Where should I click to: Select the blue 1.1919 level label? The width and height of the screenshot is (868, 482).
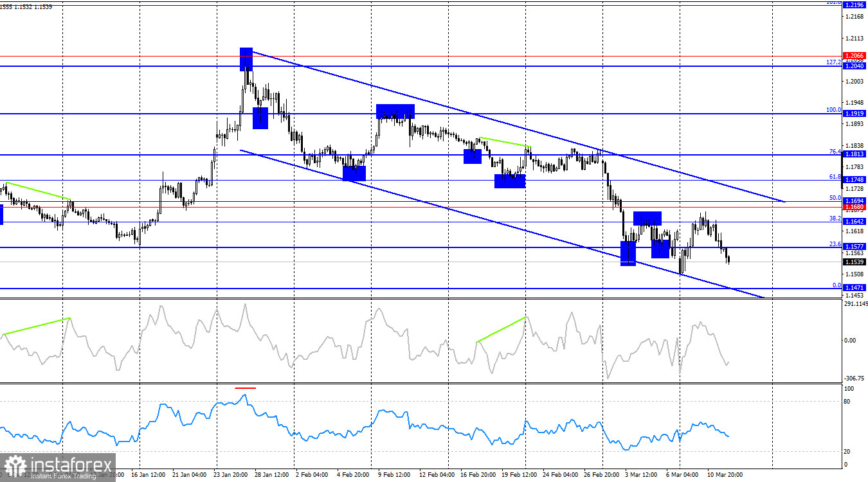pyautogui.click(x=854, y=114)
